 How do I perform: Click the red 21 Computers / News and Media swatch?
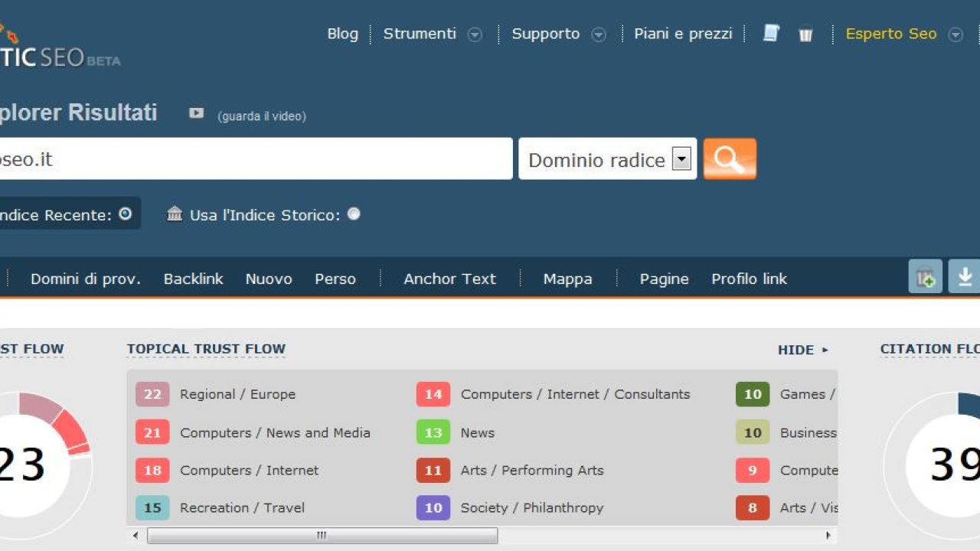tap(152, 432)
